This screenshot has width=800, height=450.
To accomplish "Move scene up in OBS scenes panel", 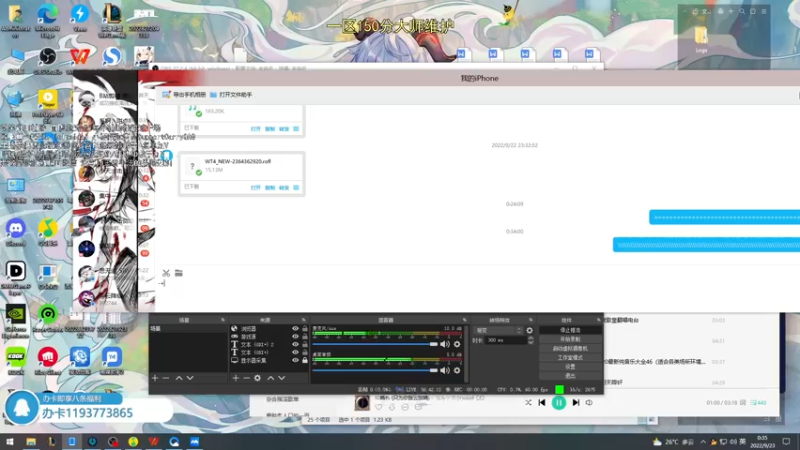I will [x=179, y=378].
